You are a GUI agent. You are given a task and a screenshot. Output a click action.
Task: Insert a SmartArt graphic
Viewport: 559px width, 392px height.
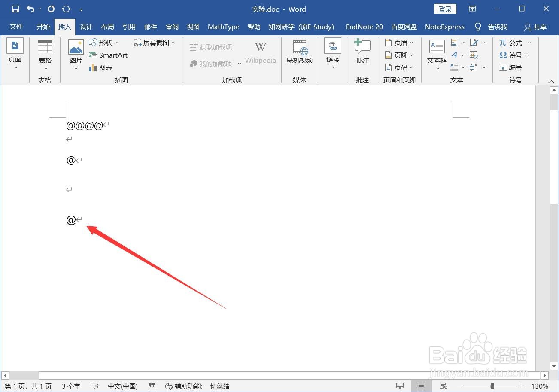tap(108, 55)
